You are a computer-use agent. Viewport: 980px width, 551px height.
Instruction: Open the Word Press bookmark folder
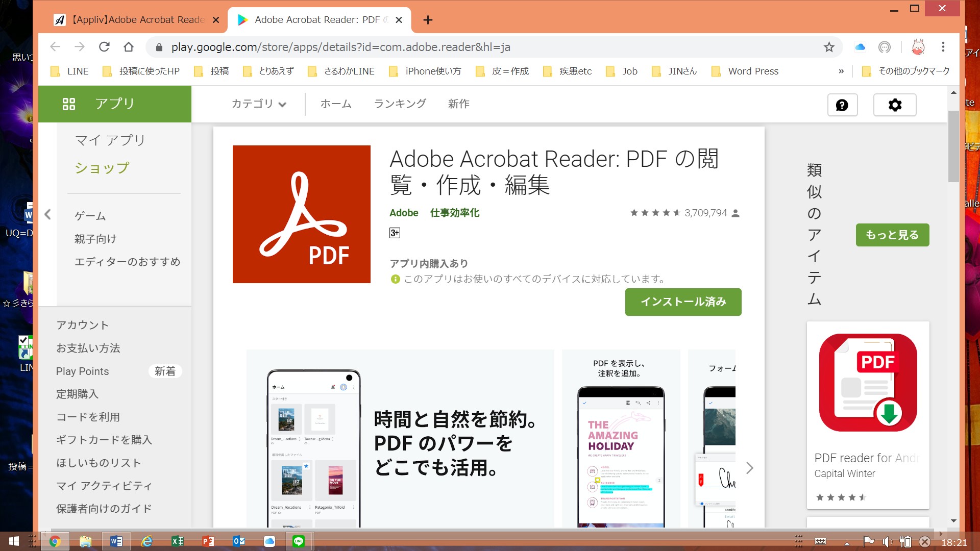[745, 71]
